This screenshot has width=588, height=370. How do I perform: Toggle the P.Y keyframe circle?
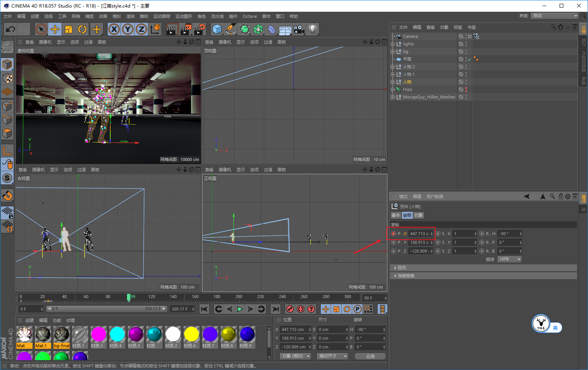394,242
